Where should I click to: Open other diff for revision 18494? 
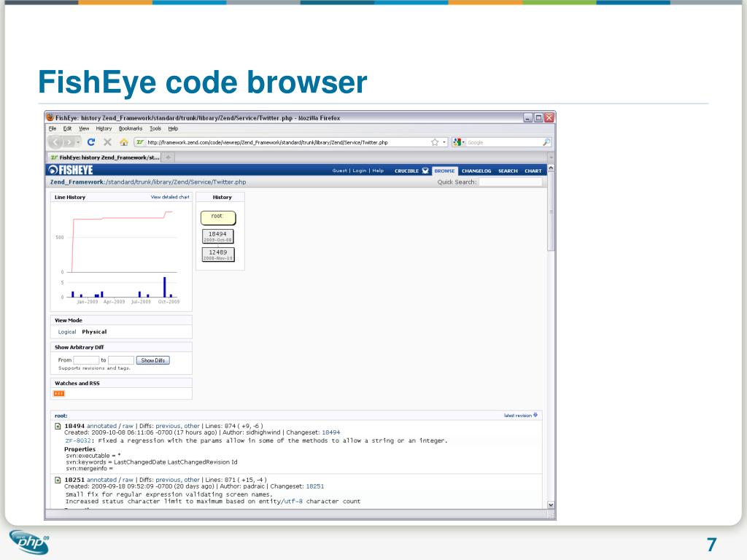click(192, 426)
